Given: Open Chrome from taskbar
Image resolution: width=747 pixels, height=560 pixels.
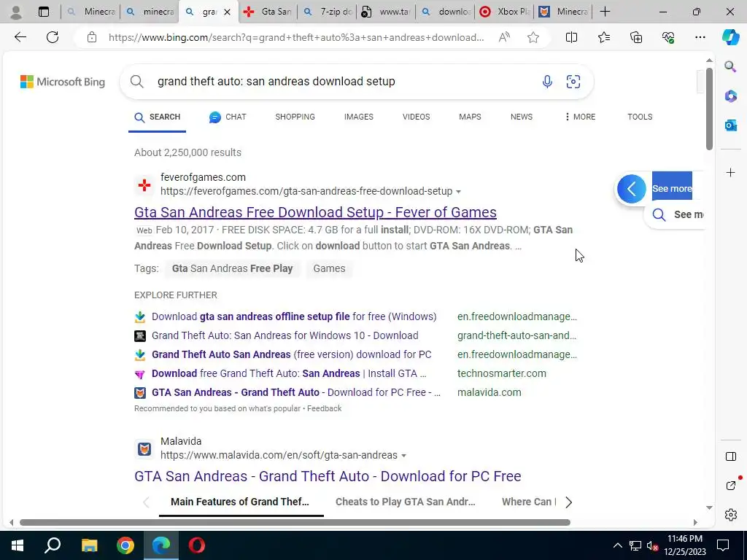Looking at the screenshot, I should (x=125, y=545).
